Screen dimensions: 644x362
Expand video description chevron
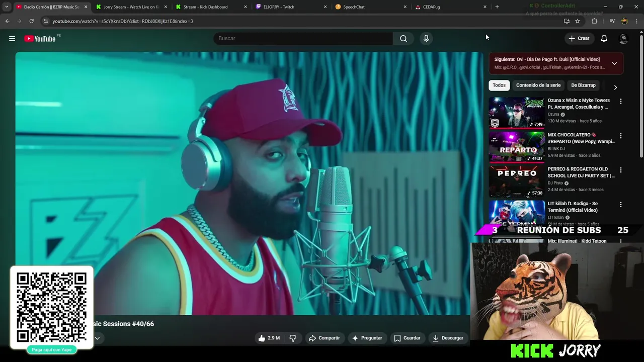point(97,338)
